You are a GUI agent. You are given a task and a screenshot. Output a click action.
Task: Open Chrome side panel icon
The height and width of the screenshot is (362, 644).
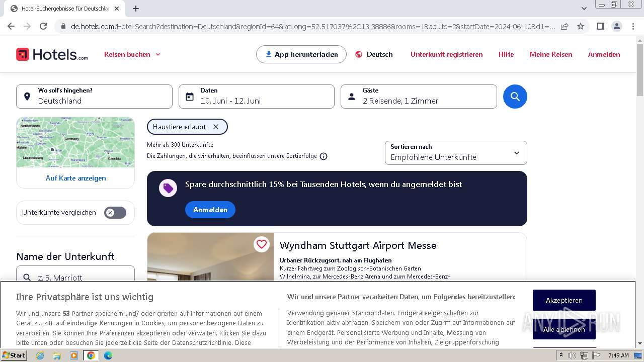[600, 26]
